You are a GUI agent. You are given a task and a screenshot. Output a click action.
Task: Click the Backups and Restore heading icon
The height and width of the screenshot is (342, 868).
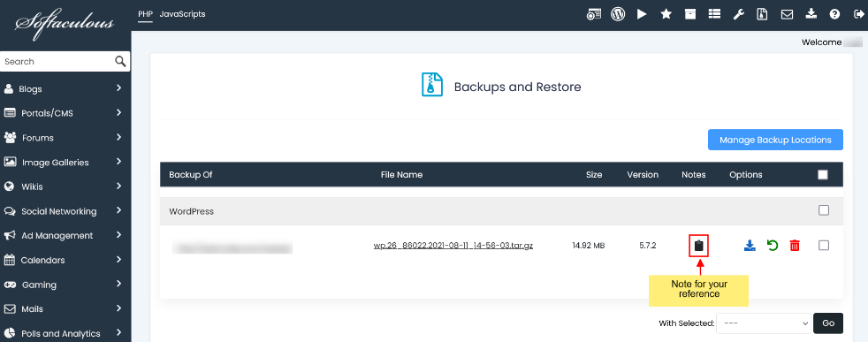click(x=432, y=85)
